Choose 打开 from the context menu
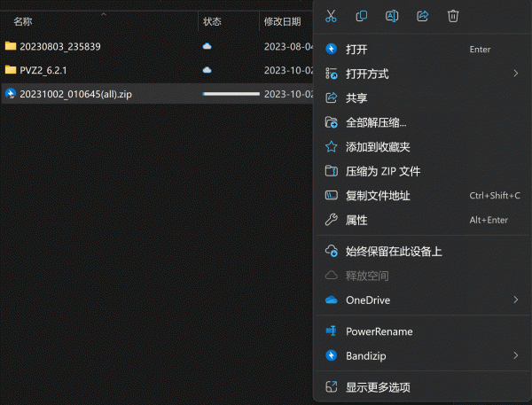The width and height of the screenshot is (532, 405). pos(422,50)
